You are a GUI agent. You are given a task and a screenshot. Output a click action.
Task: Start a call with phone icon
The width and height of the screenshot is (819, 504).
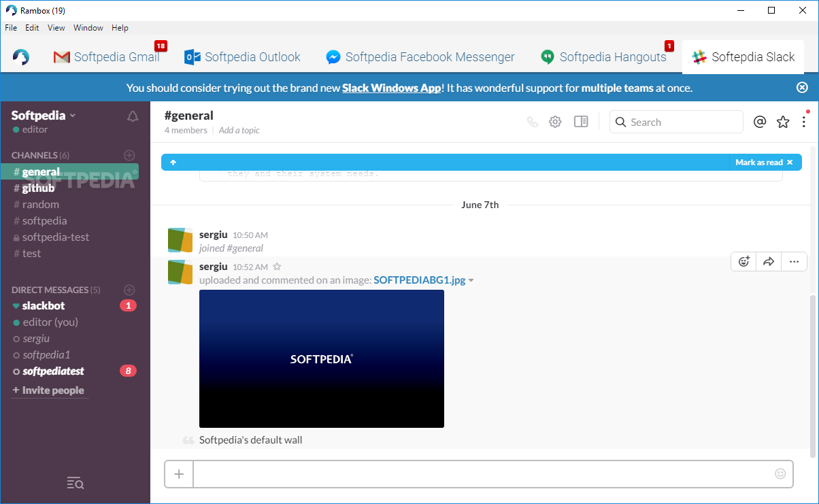[x=533, y=122]
